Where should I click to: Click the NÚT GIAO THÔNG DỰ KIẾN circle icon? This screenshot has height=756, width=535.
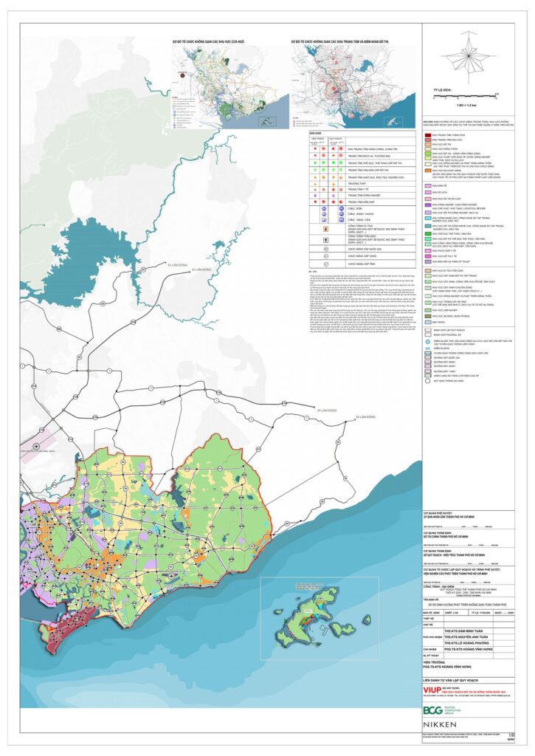pyautogui.click(x=427, y=381)
